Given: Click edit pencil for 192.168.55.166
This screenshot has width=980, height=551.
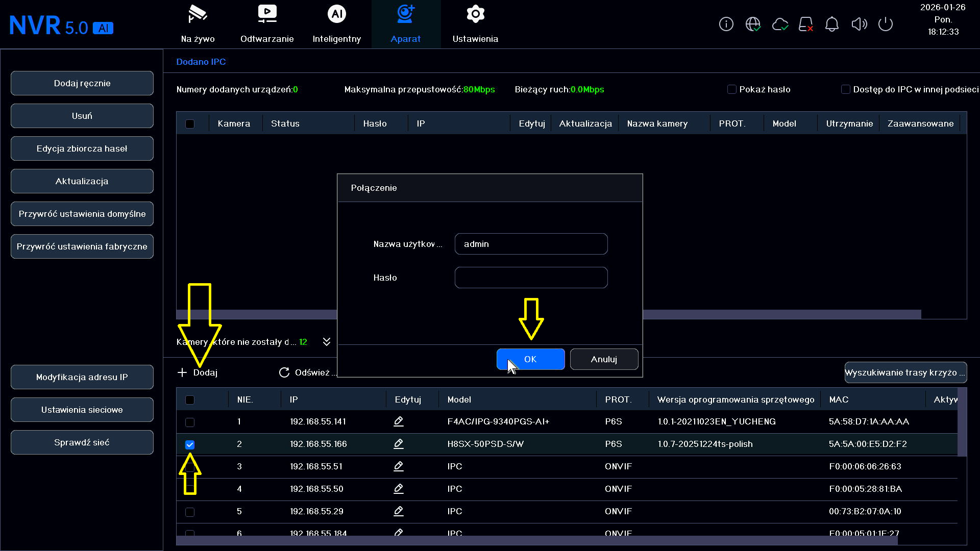Looking at the screenshot, I should point(399,444).
